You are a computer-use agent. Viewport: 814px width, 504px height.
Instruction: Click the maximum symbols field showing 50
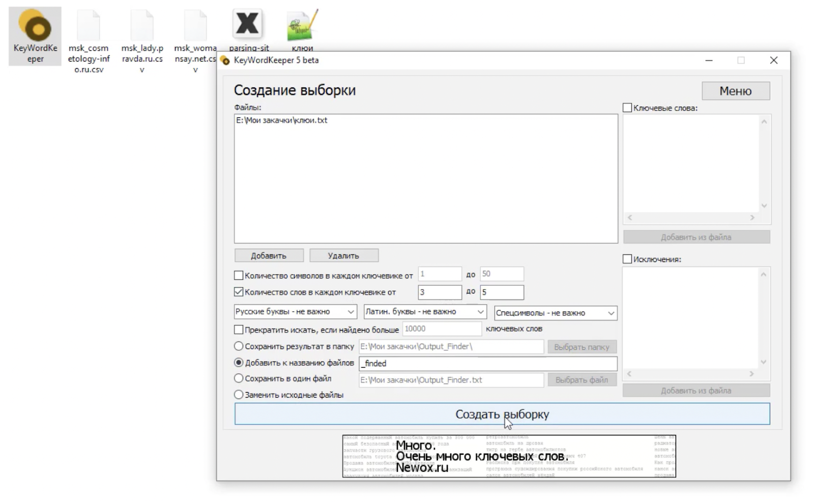pyautogui.click(x=502, y=274)
